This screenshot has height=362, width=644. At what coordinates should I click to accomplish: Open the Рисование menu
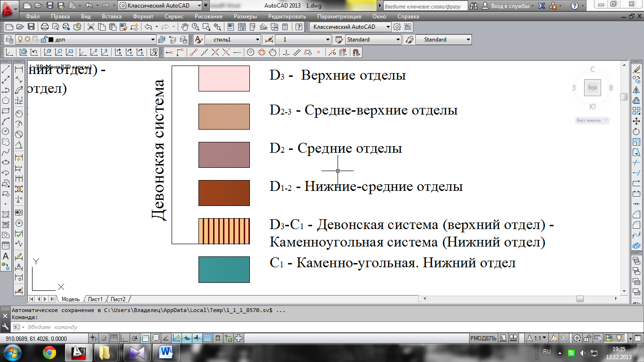tap(209, 16)
